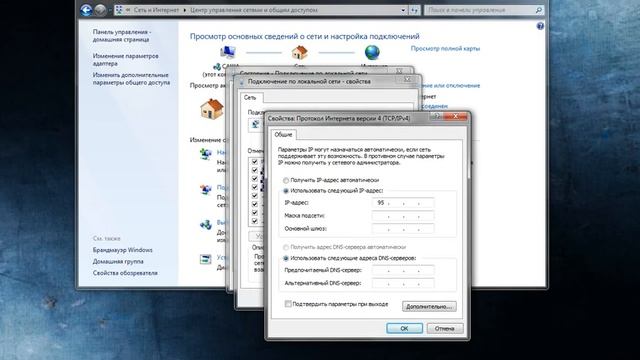Open 'Панель управления - домашняя страница' link
Image resolution: width=640 pixels, height=360 pixels.
point(122,36)
